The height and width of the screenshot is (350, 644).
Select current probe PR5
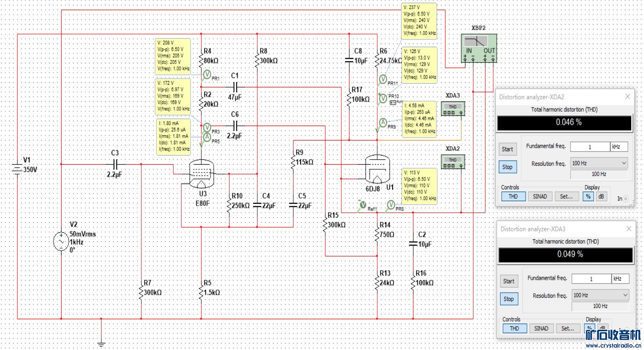click(207, 137)
